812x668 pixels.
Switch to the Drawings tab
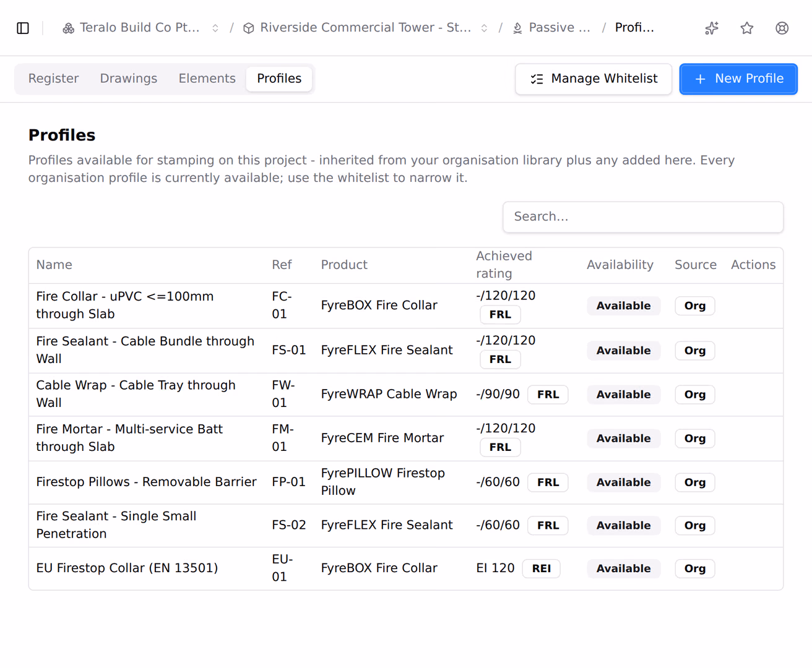(129, 79)
